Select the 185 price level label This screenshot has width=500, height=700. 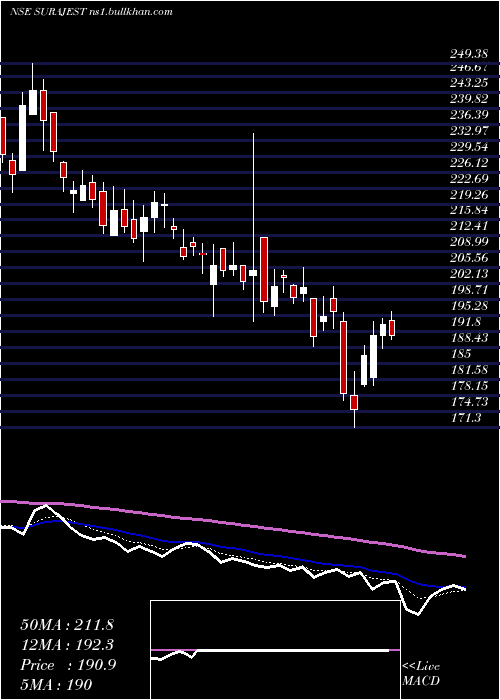(461, 354)
